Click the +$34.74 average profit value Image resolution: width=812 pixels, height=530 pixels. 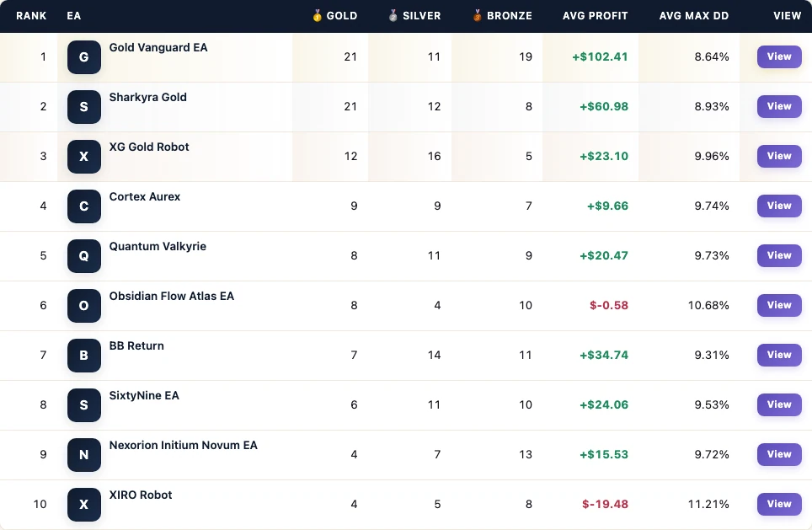pos(604,356)
